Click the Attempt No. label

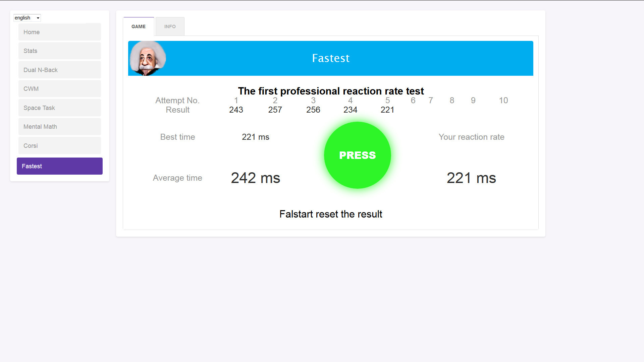pos(177,101)
